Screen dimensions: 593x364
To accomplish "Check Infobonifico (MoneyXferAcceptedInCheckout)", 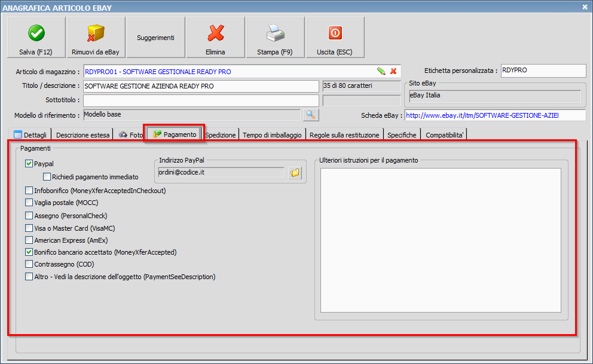I will coord(29,191).
